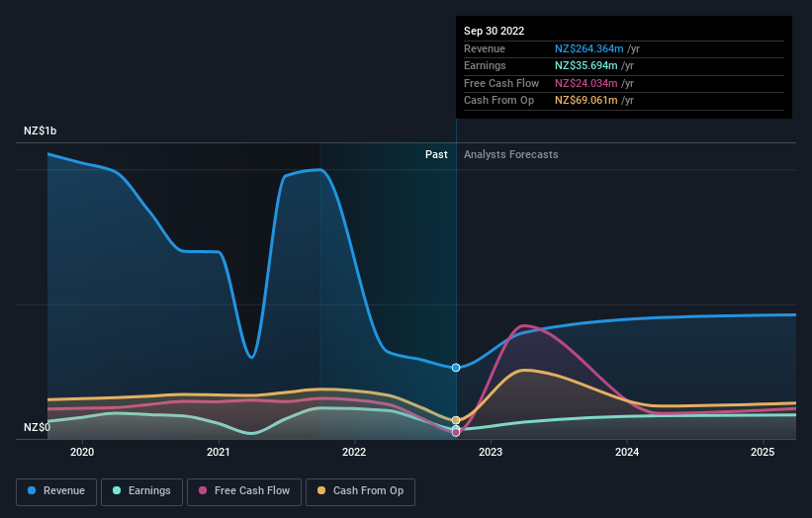The width and height of the screenshot is (812, 518).
Task: Click the blue Revenue data point marker
Action: click(456, 368)
